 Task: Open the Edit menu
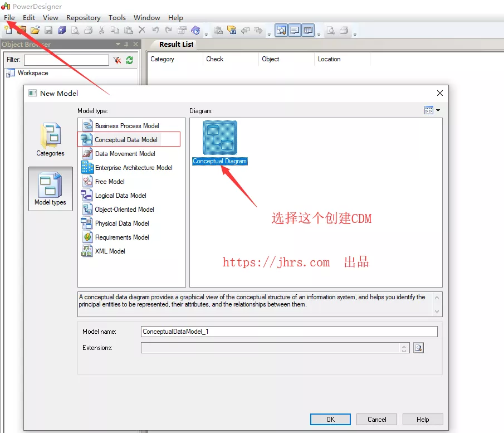pyautogui.click(x=29, y=18)
